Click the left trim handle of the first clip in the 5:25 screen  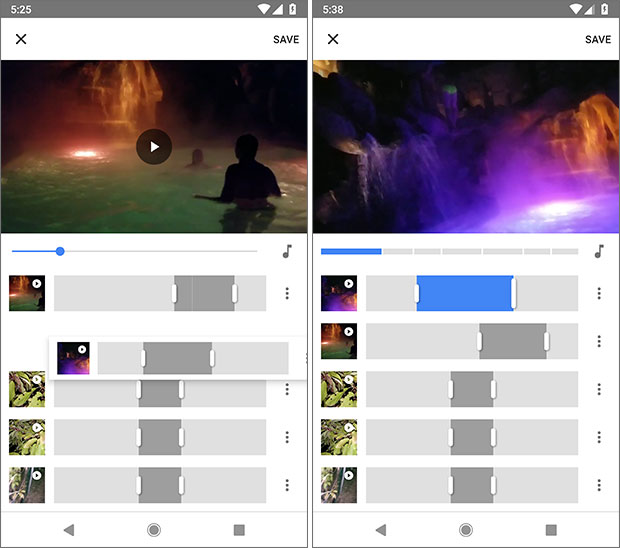174,293
